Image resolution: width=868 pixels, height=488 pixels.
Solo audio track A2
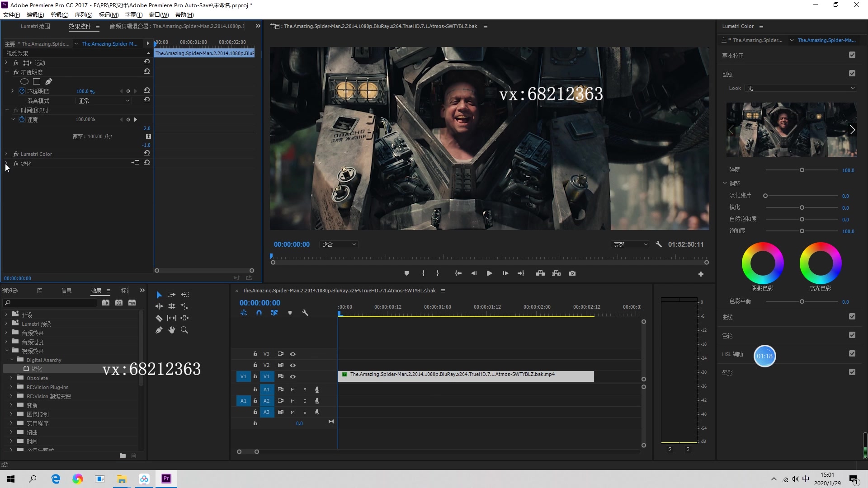pos(305,401)
